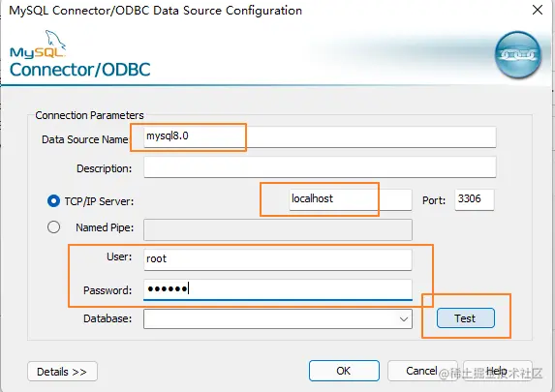Click the User field containing root
This screenshot has height=392, width=555.
tap(278, 259)
